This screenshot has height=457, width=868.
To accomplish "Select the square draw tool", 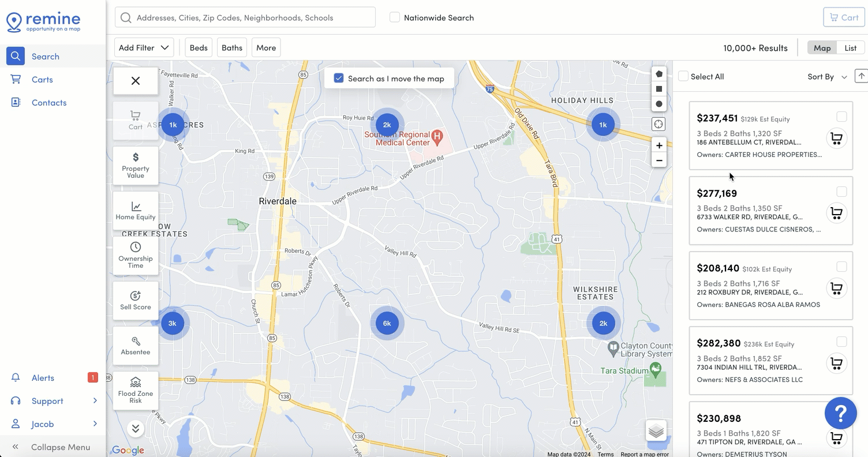I will (x=659, y=89).
